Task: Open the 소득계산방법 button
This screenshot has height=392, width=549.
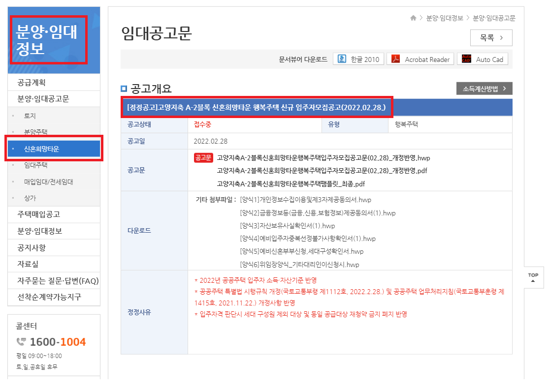Action: (484, 89)
